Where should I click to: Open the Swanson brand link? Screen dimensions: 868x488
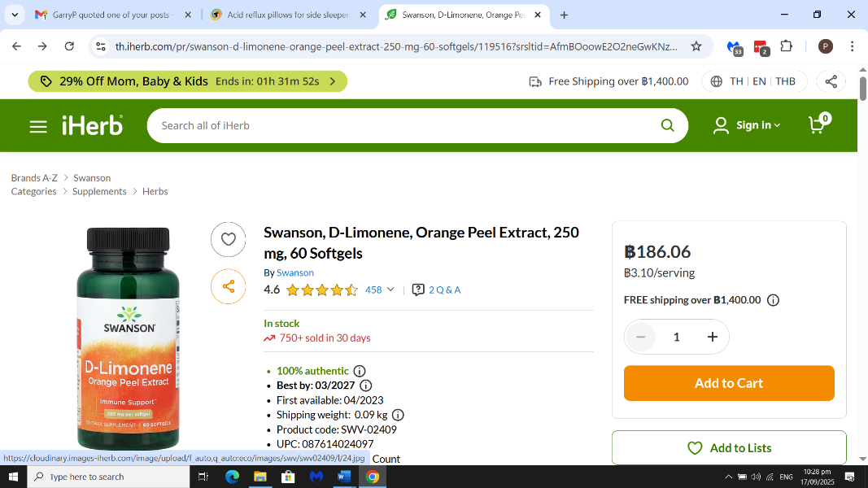tap(294, 272)
